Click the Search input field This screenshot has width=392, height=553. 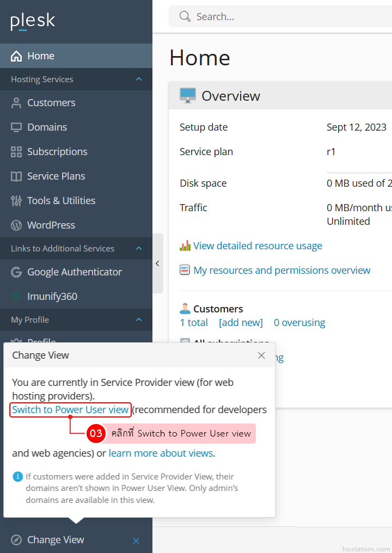tap(289, 17)
